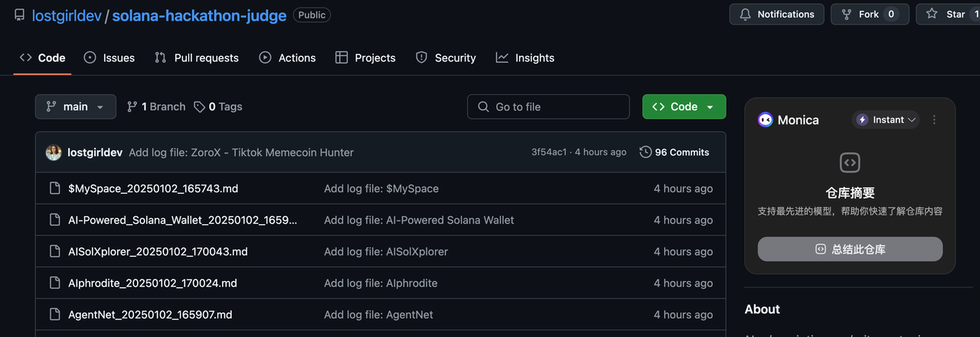Image resolution: width=980 pixels, height=337 pixels.
Task: Click the file icon for AgentNet_20250102_165907.md
Action: [x=54, y=314]
